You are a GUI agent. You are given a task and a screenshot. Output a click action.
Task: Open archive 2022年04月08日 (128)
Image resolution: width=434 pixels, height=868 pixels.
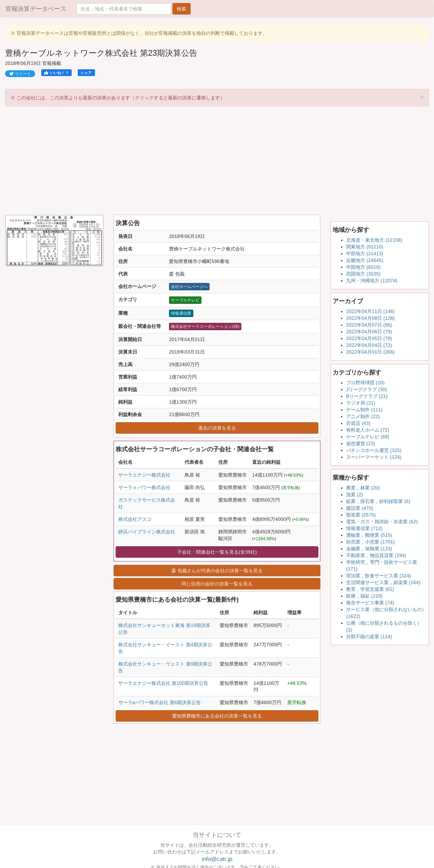pyautogui.click(x=370, y=318)
